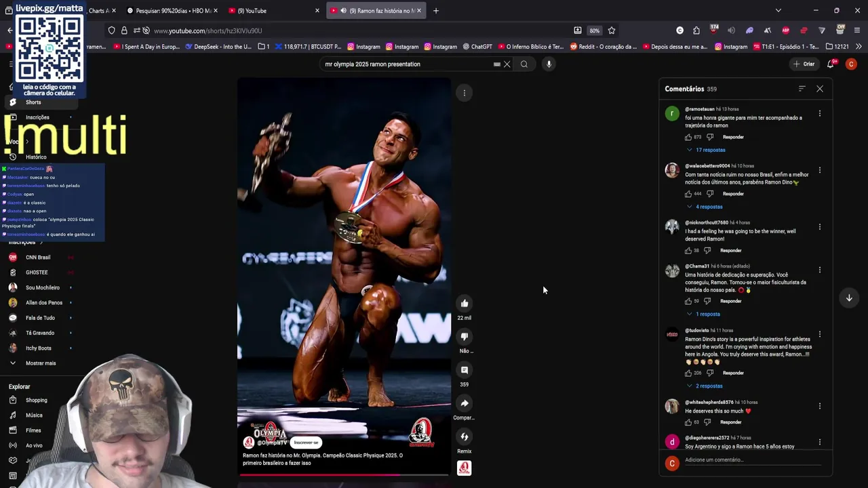Screen dimensions: 868x488
Task: Share the Short using the Compartilhar arrow
Action: pos(465,403)
